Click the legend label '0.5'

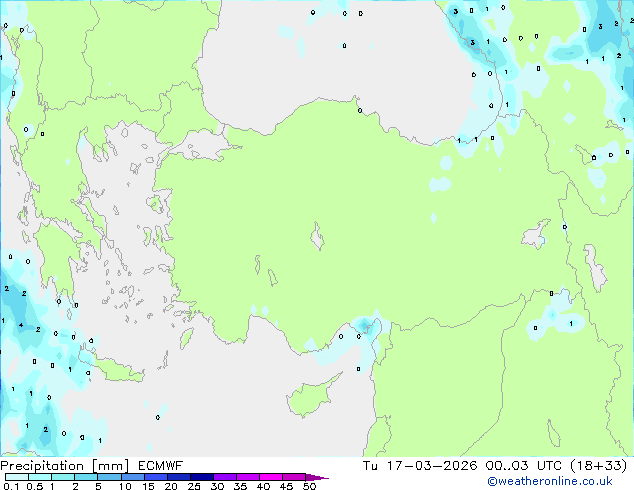(34, 486)
